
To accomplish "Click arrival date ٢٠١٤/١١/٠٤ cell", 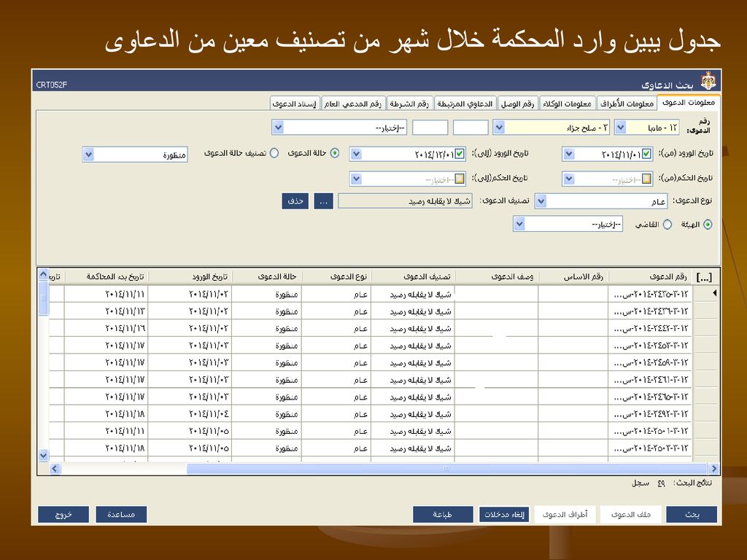I will coord(190,414).
